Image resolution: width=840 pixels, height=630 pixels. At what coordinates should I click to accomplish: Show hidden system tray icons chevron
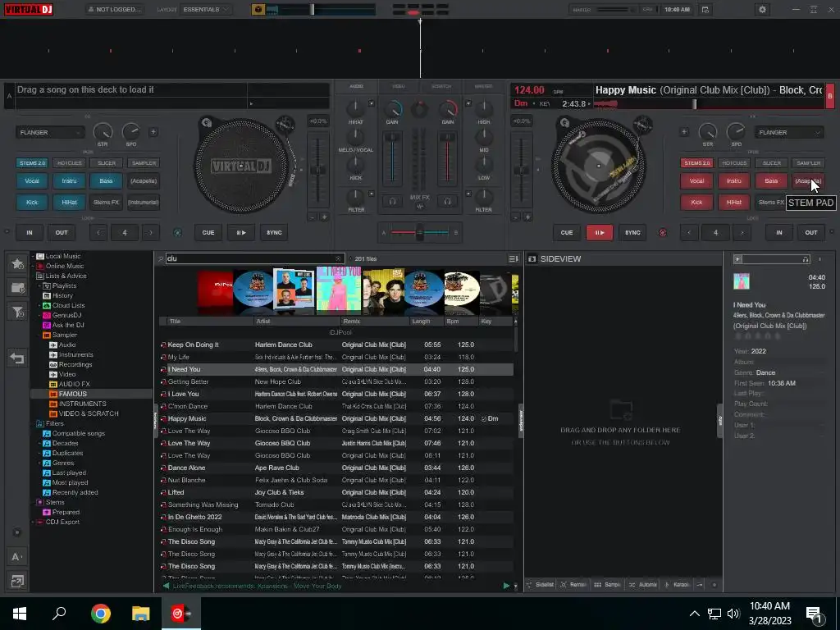pos(694,614)
